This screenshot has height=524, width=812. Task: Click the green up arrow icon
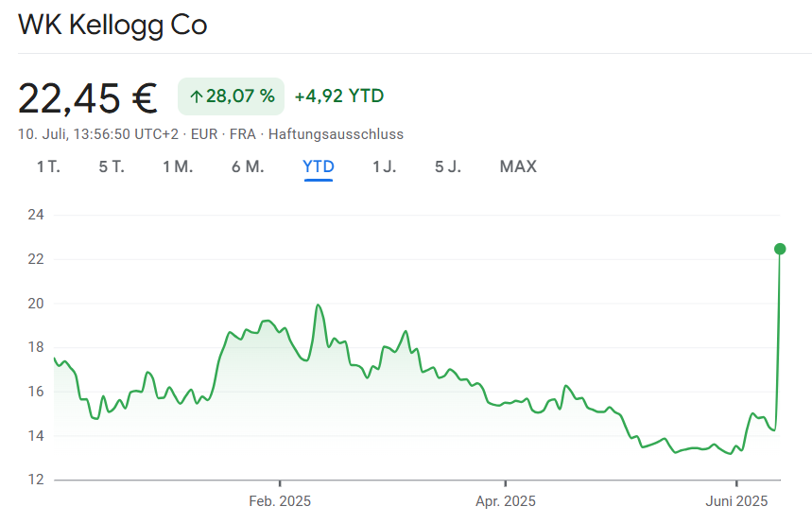(197, 96)
